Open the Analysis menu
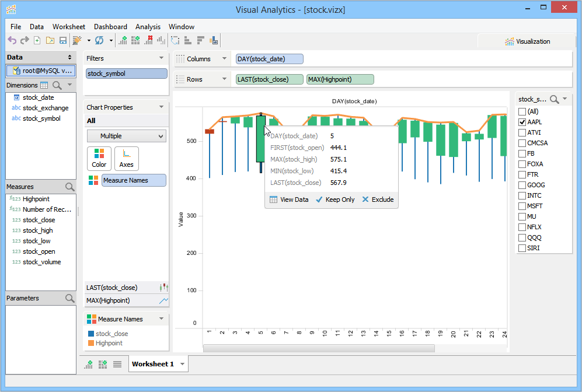Viewport: 582px width, 392px height. (x=148, y=26)
